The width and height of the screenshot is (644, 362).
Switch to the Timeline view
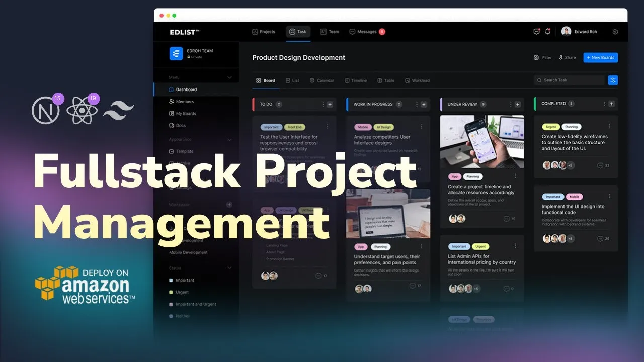[356, 80]
